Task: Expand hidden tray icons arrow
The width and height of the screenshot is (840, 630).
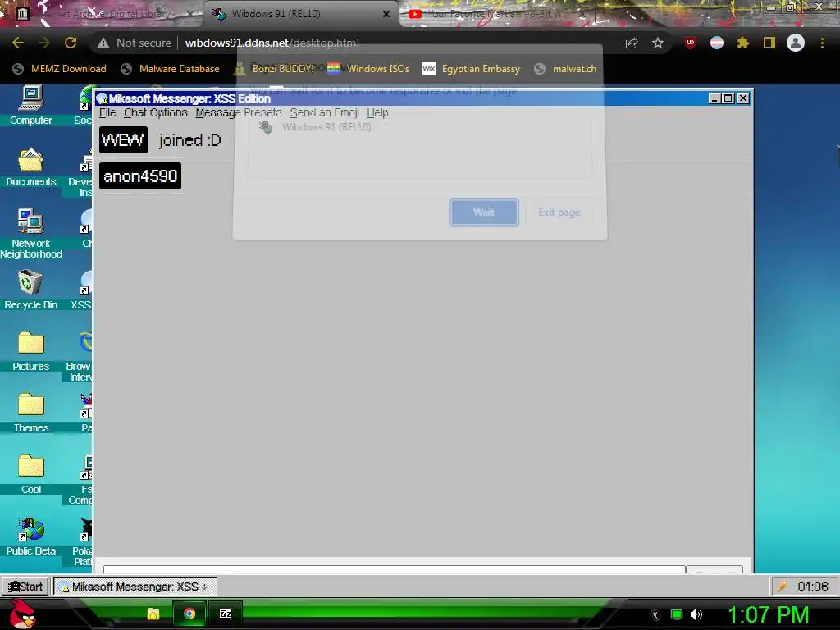Action: tap(655, 615)
